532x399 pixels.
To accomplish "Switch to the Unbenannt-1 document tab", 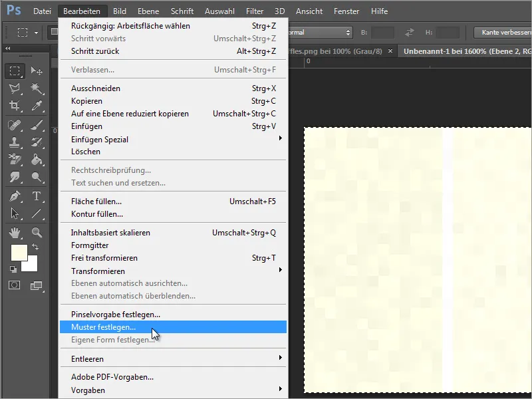I will click(465, 51).
